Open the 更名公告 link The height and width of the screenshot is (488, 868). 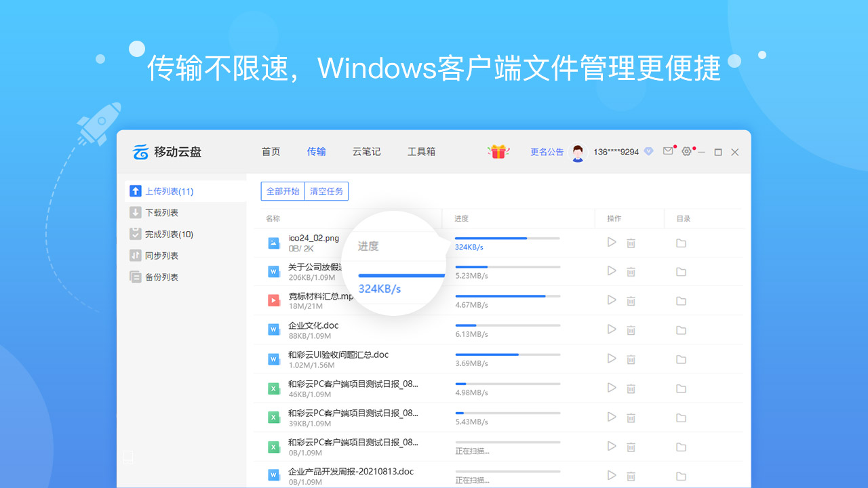point(547,152)
